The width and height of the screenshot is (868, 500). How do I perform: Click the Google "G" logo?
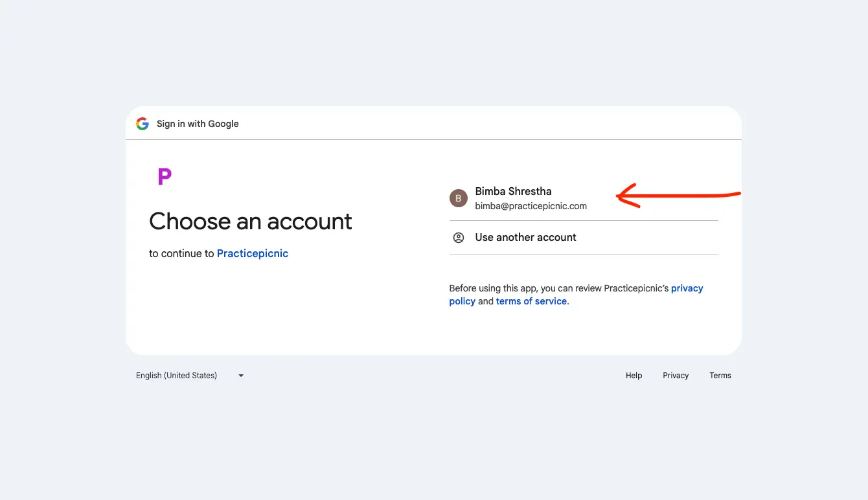click(142, 124)
